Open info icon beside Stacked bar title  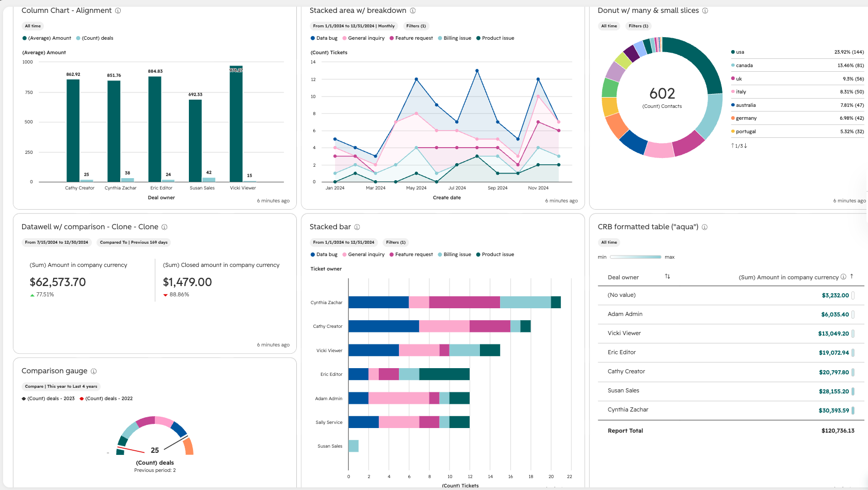coord(357,227)
